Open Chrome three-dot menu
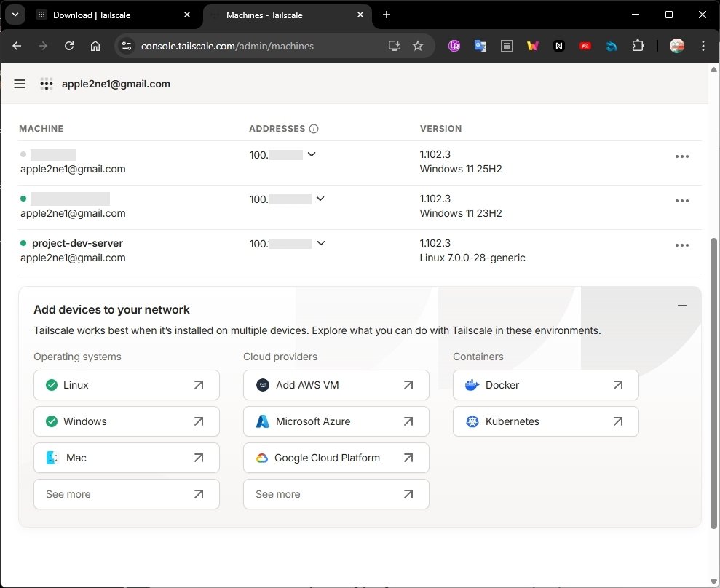Image resolution: width=720 pixels, height=588 pixels. pyautogui.click(x=703, y=46)
